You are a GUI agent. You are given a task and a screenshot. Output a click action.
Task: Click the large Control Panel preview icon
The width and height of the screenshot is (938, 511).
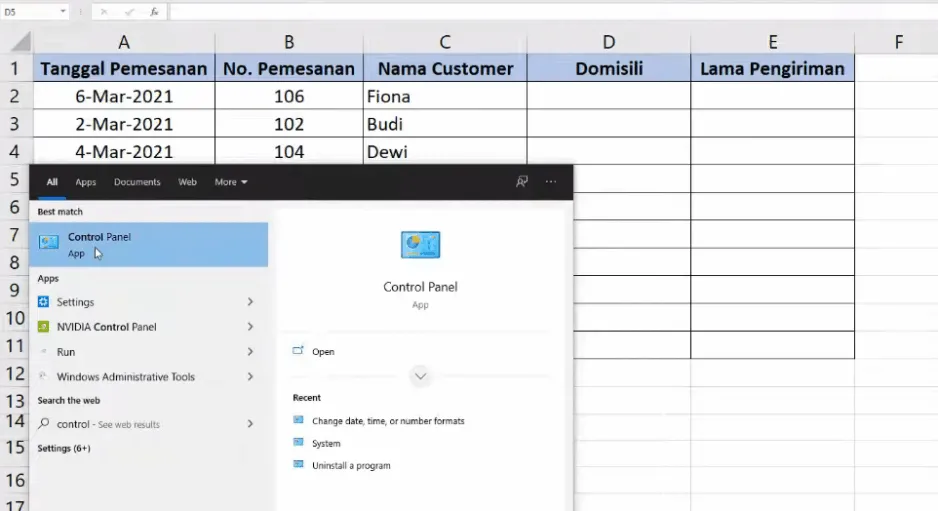421,245
